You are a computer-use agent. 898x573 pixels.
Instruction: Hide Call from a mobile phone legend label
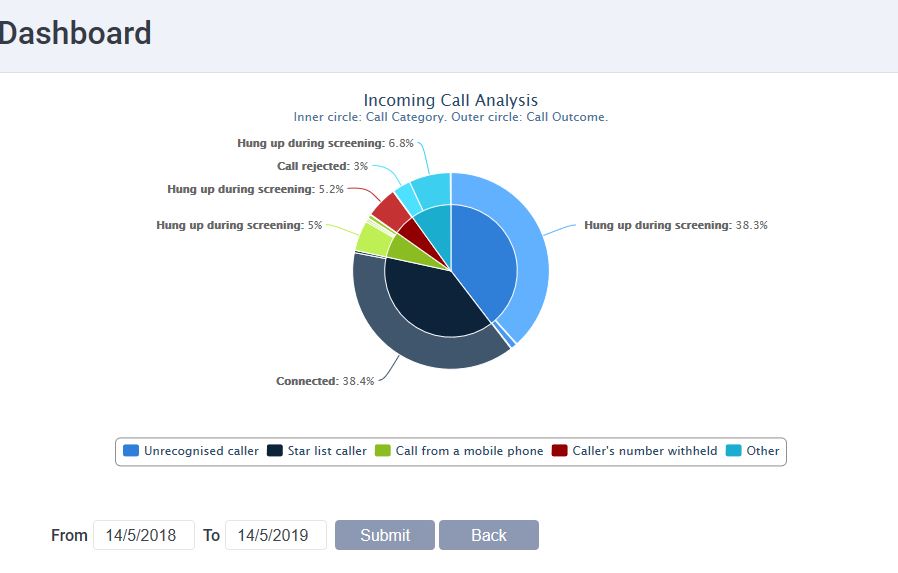click(x=469, y=451)
